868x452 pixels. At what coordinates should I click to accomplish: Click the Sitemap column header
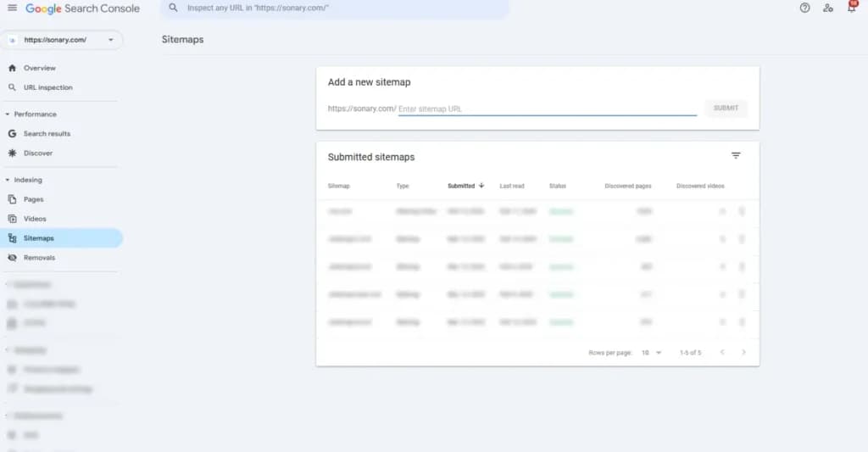[x=339, y=186]
